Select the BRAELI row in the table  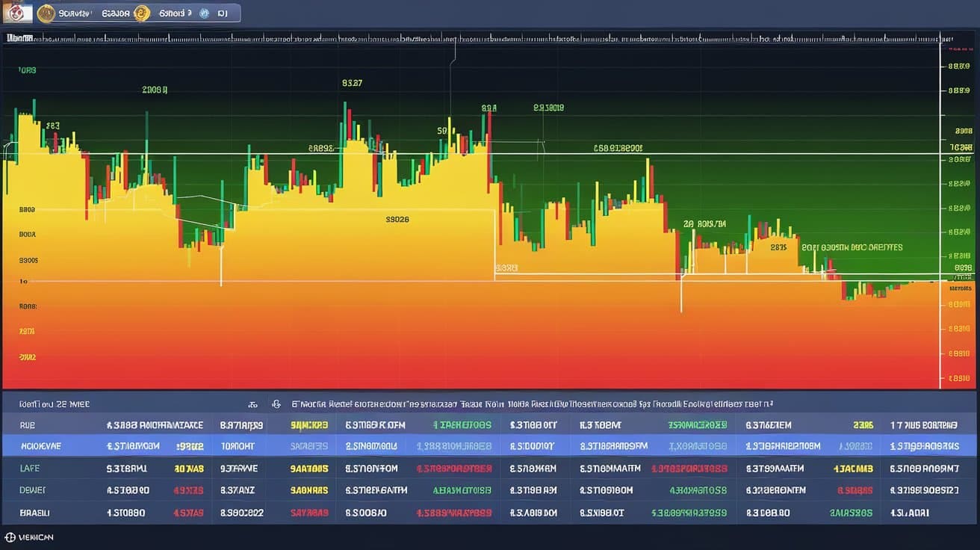[490, 513]
